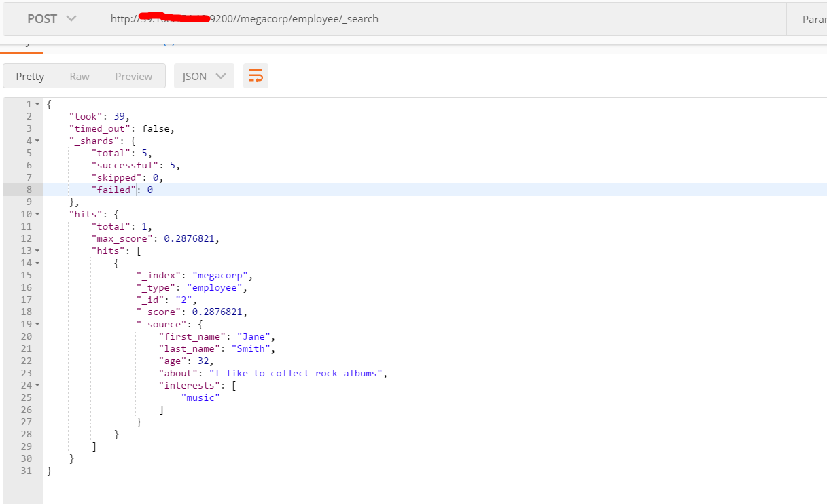Collapse the root object at line 1

[37, 104]
